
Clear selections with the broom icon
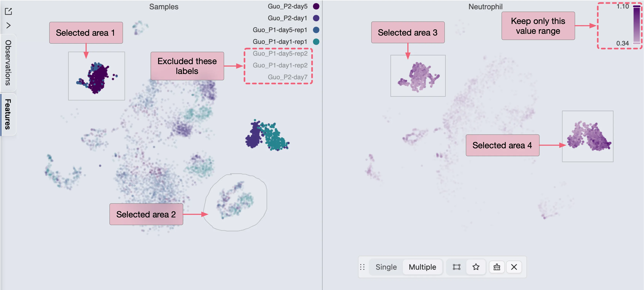497,267
